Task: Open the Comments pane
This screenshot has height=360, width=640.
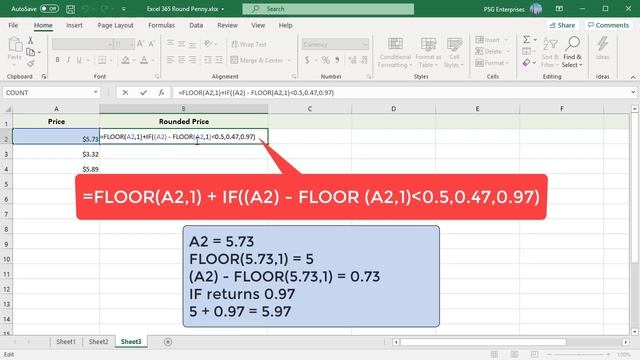Action: (608, 25)
